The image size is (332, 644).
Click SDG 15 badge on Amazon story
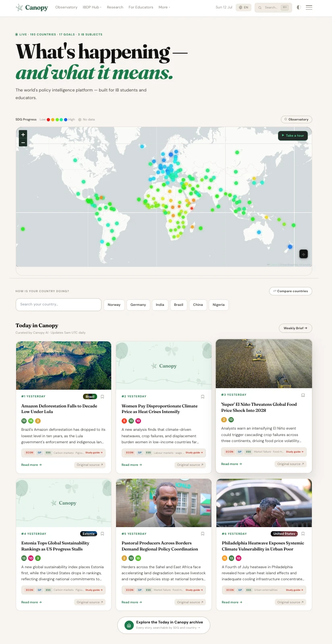[31, 421]
